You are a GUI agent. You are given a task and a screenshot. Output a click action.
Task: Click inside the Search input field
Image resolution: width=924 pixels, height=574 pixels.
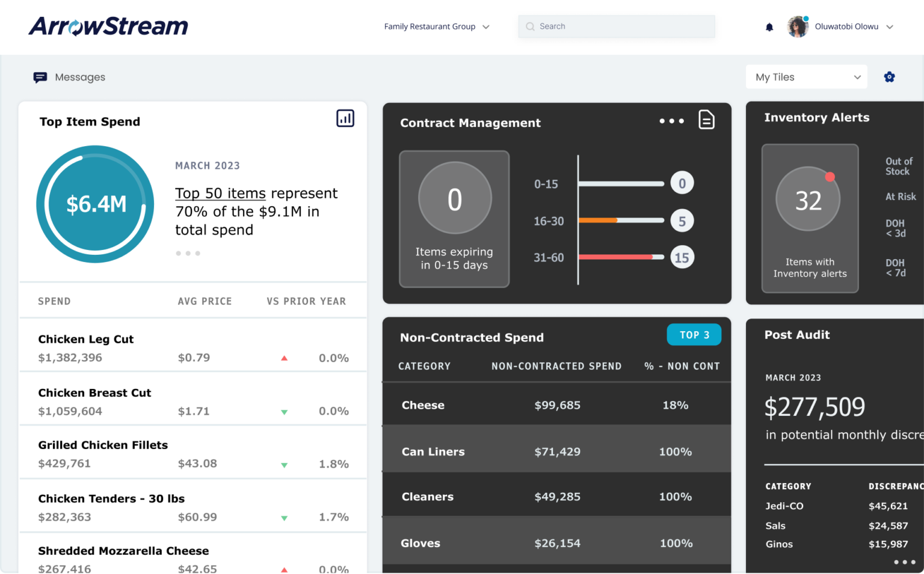616,26
